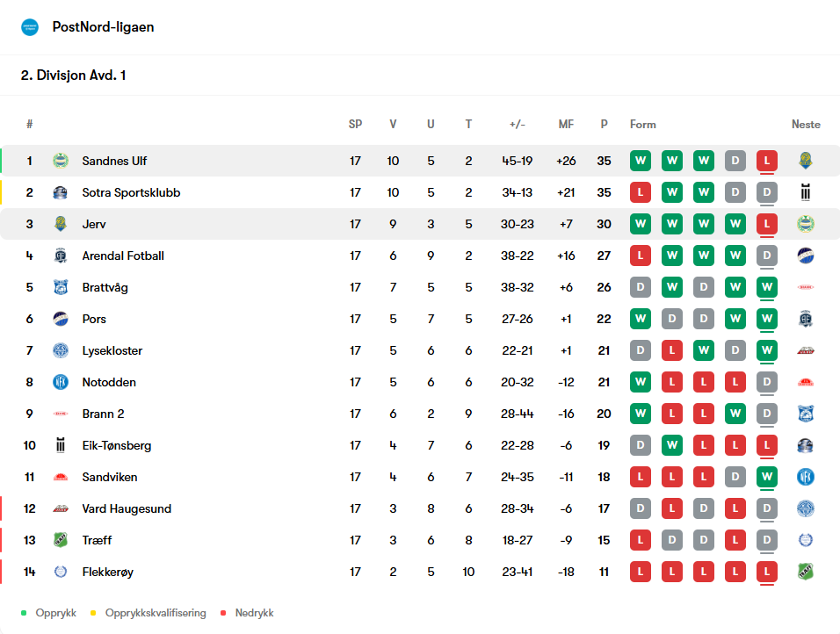Click Sandnes Ulf's latest loss form badge

766,161
